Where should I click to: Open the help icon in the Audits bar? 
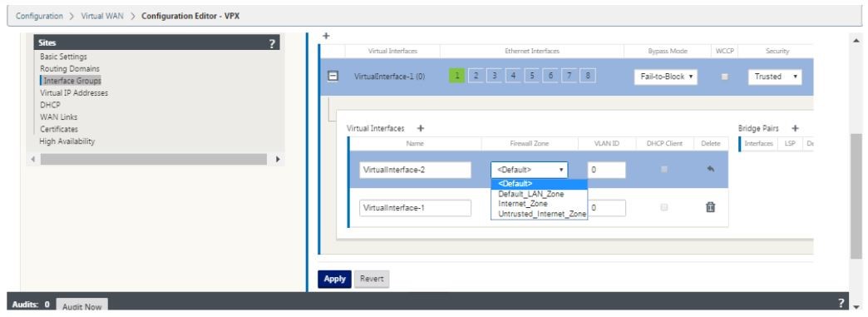click(841, 303)
